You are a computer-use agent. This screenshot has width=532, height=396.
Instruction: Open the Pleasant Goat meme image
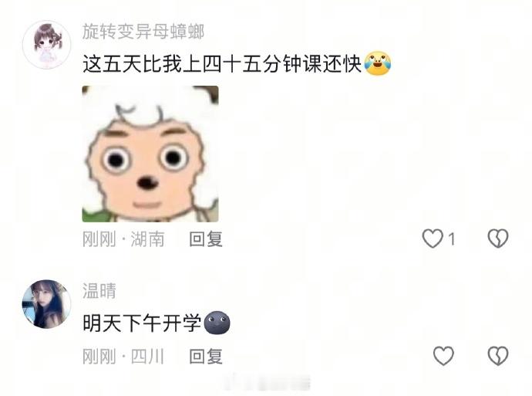(150, 154)
